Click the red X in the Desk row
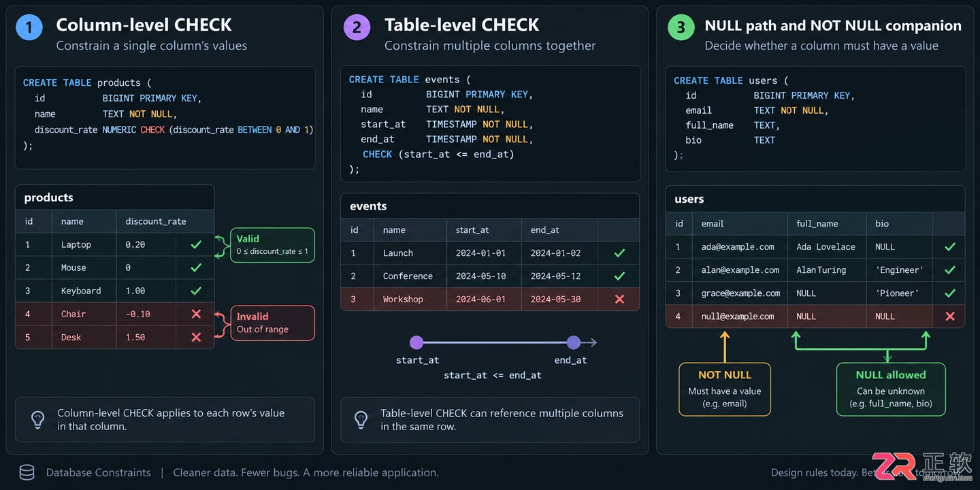This screenshot has width=980, height=490. point(196,337)
